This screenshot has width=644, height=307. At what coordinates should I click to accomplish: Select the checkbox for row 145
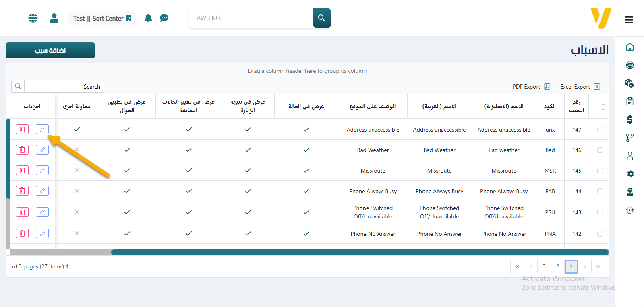tap(600, 171)
